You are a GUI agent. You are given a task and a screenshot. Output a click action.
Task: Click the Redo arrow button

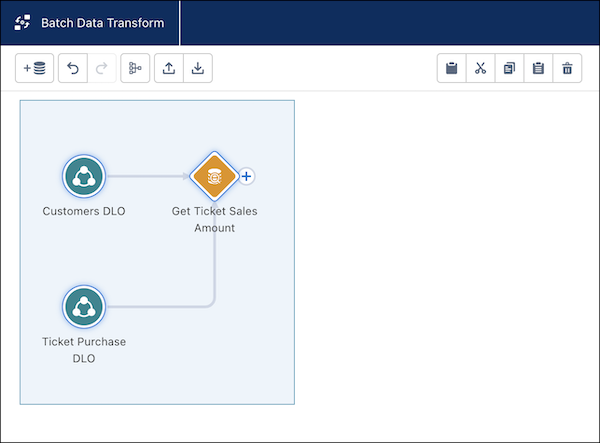point(100,69)
